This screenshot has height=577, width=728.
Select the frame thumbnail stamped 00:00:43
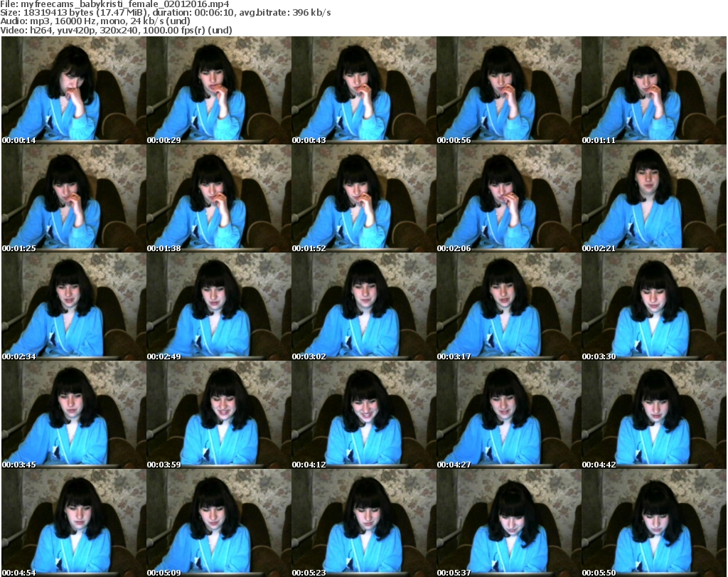coord(364,90)
